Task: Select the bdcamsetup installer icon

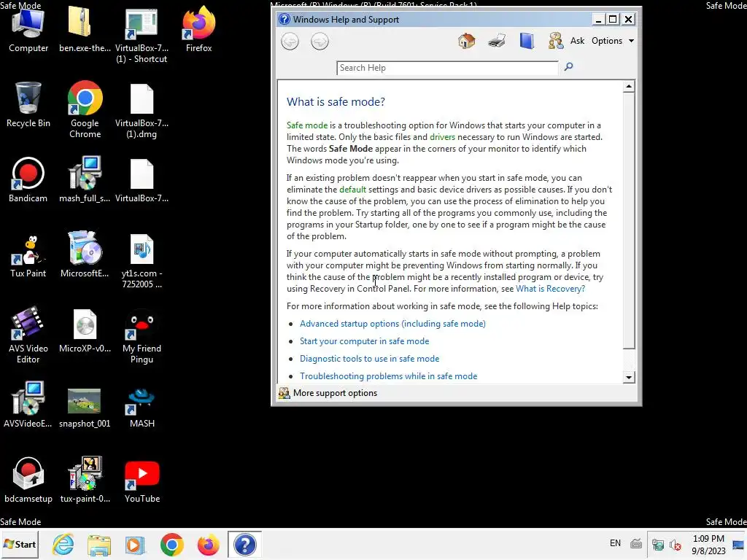Action: [28, 480]
